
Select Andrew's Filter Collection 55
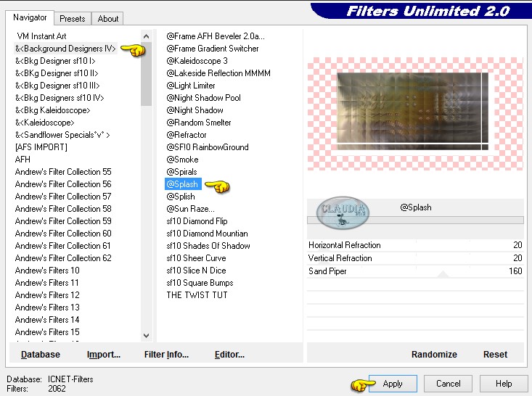click(x=63, y=172)
